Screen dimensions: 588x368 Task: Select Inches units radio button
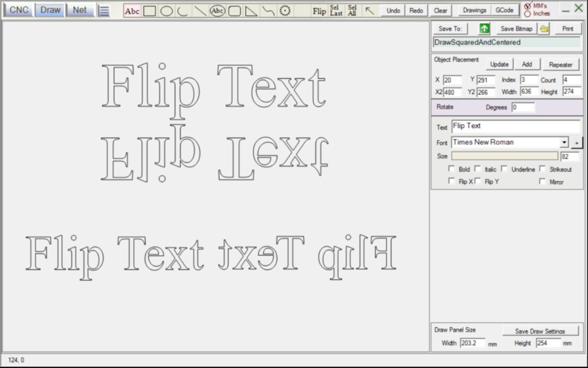pyautogui.click(x=527, y=14)
